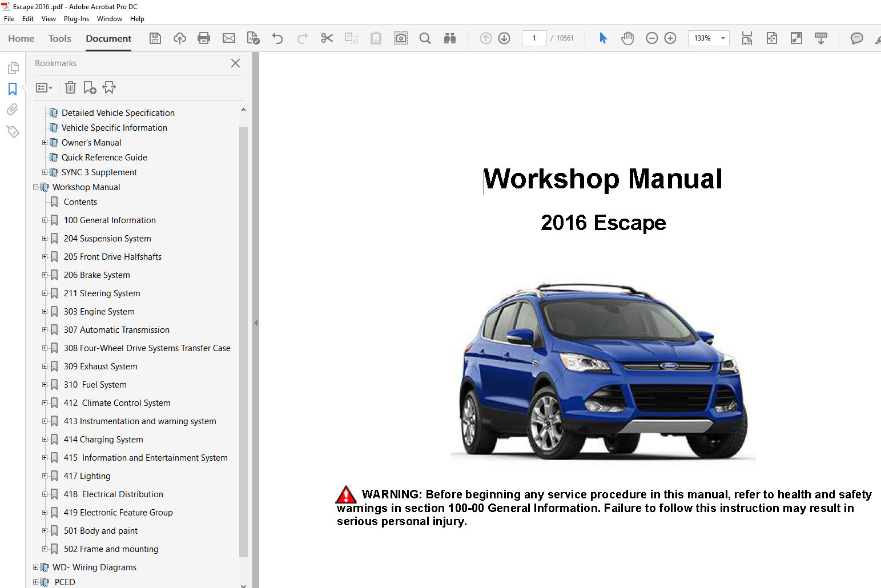Image resolution: width=881 pixels, height=588 pixels.
Task: Toggle the Bookmarks panel sidebar icon
Action: click(13, 89)
